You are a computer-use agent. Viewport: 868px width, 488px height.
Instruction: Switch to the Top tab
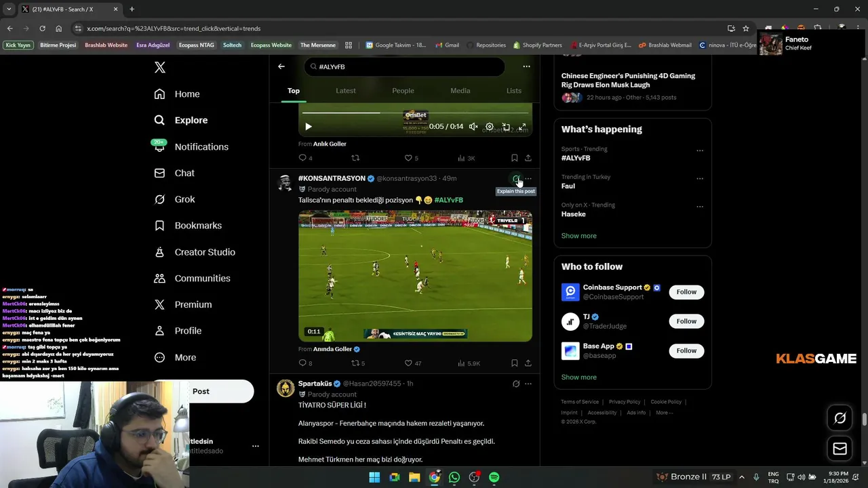294,91
